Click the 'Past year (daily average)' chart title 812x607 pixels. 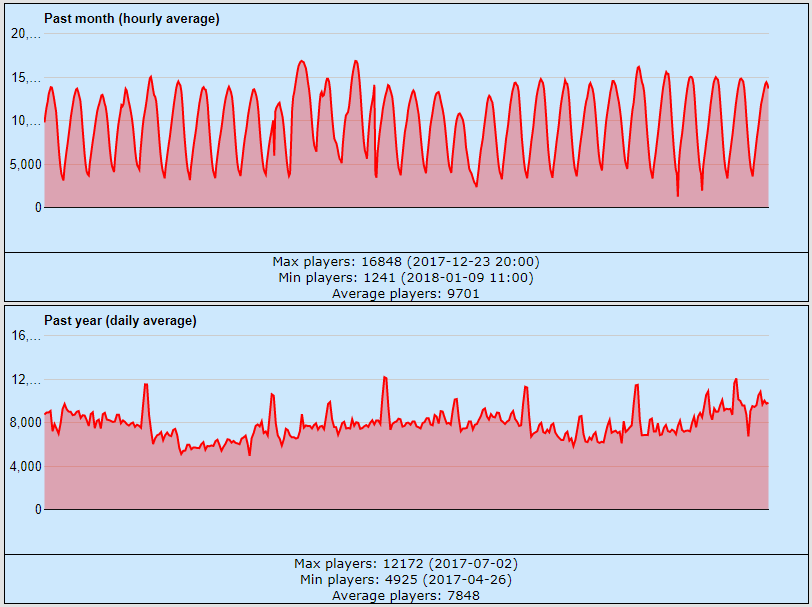pyautogui.click(x=120, y=321)
